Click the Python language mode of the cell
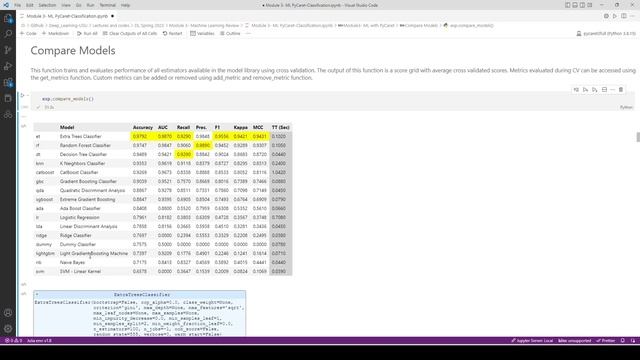 click(x=626, y=107)
